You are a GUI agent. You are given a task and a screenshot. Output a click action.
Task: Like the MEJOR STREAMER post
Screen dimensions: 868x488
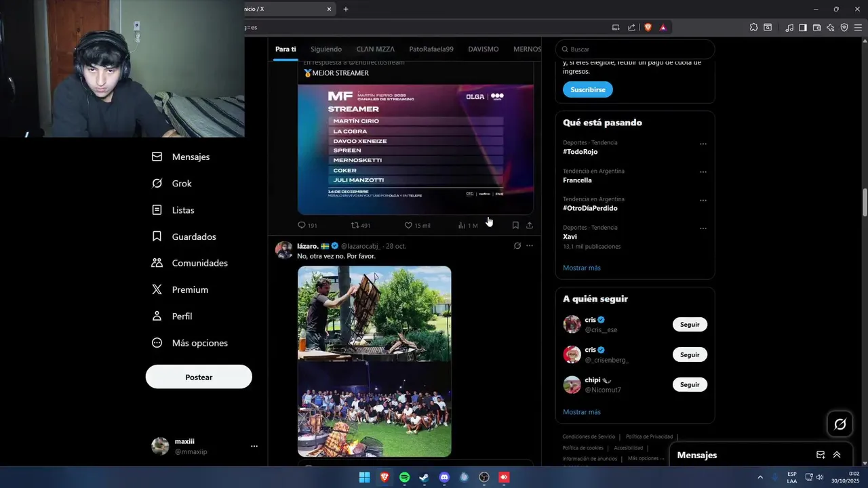click(417, 226)
